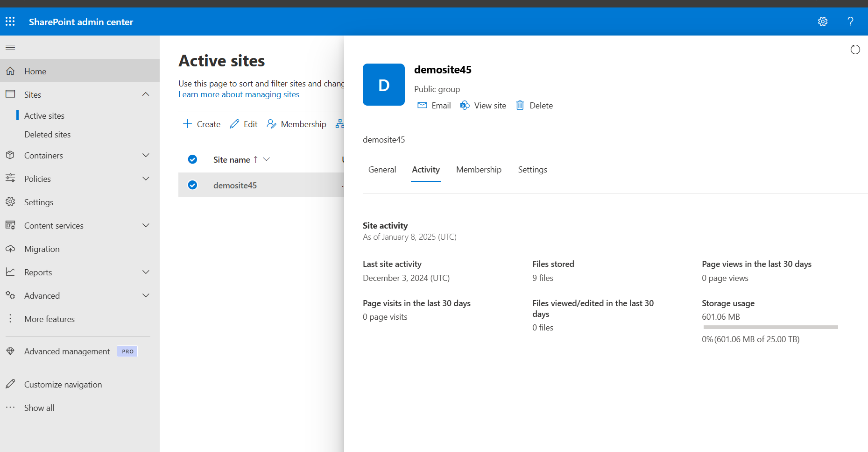This screenshot has height=452, width=868.
Task: Open Learn more about managing sites link
Action: (239, 94)
